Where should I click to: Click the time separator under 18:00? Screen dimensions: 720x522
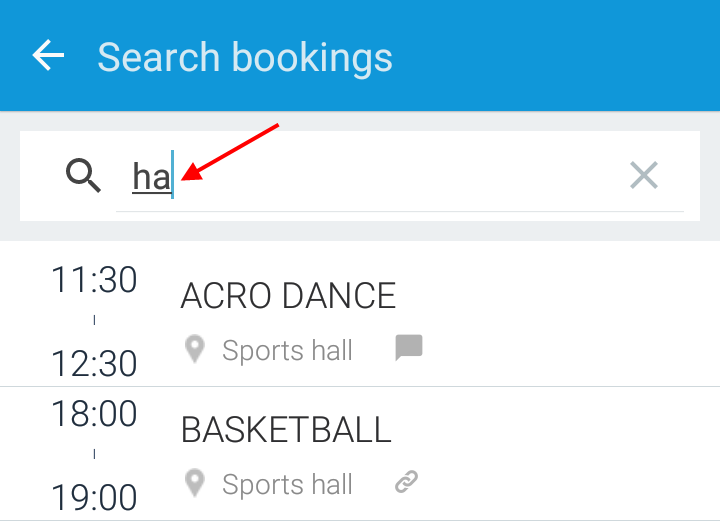pos(94,454)
